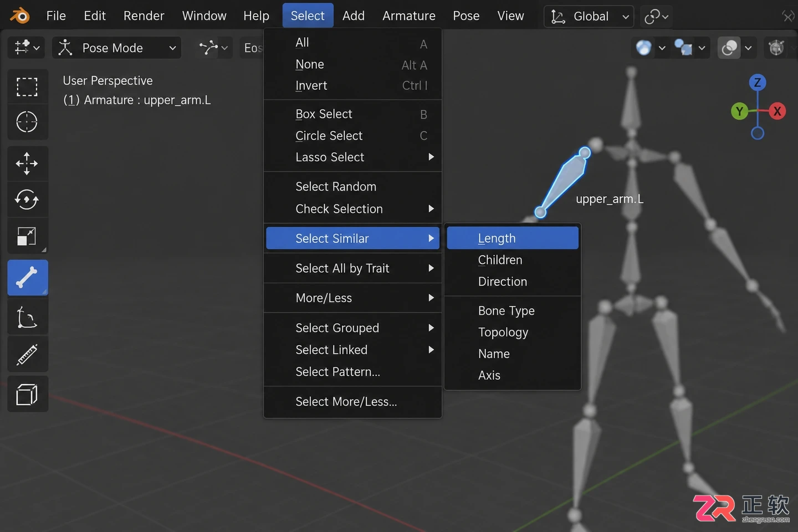This screenshot has width=798, height=532.
Task: Expand the Select Grouped submenu
Action: pos(353,328)
